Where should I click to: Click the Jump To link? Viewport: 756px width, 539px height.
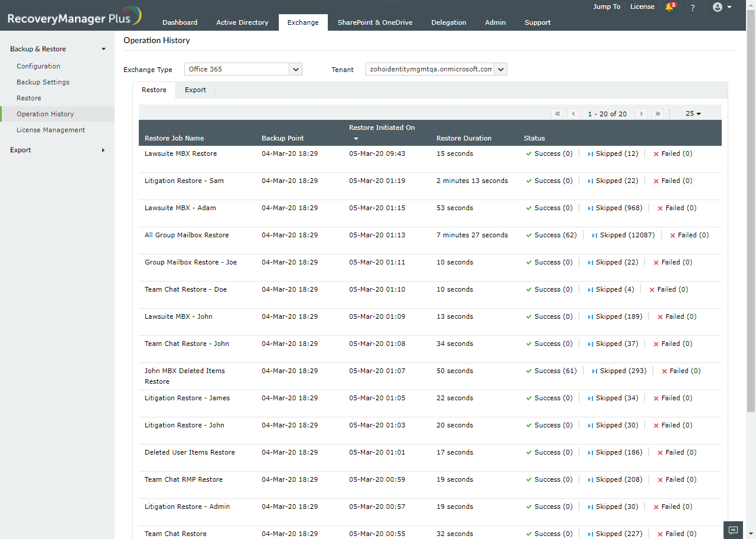click(607, 6)
